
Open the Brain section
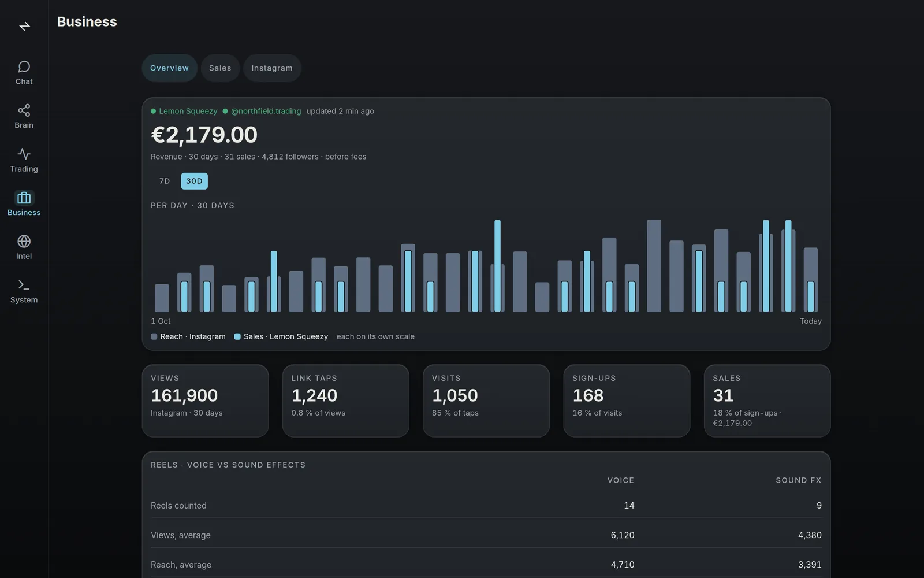tap(24, 117)
